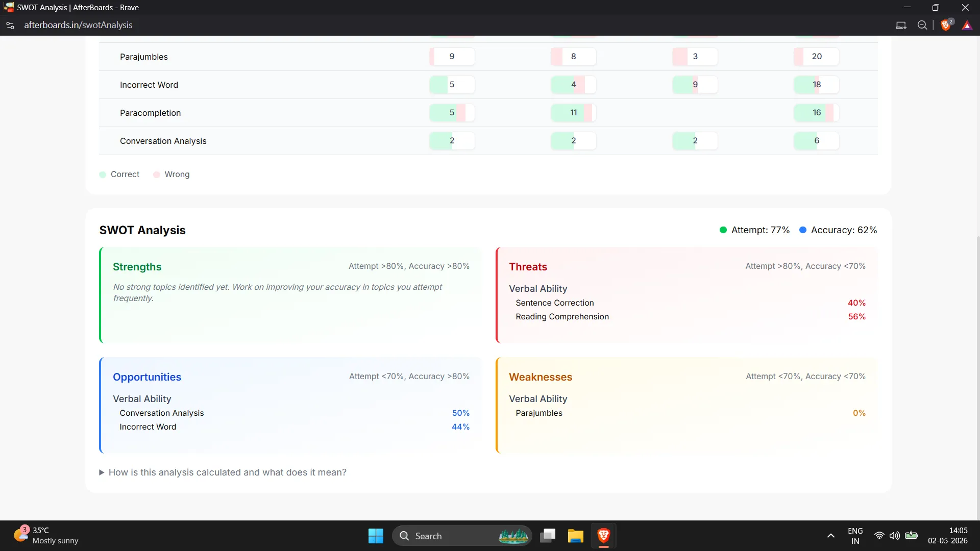Click the Attempt: 77% indicator
This screenshot has height=551, width=980.
tap(754, 230)
